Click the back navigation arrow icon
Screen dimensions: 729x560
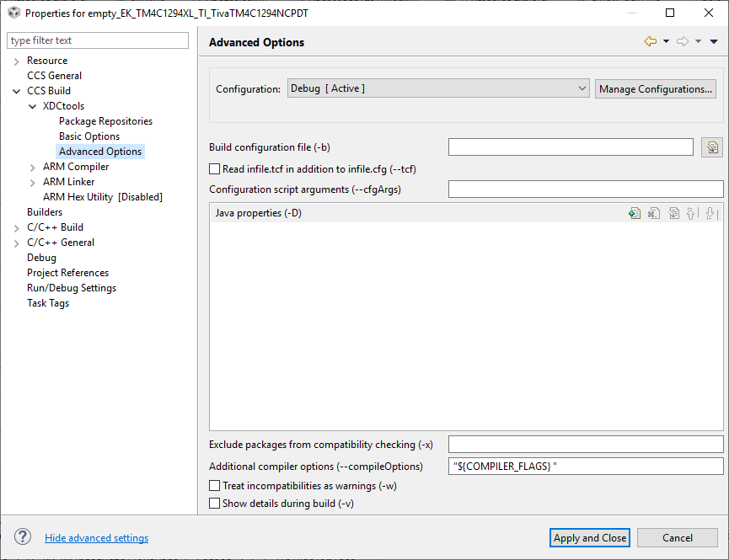650,41
